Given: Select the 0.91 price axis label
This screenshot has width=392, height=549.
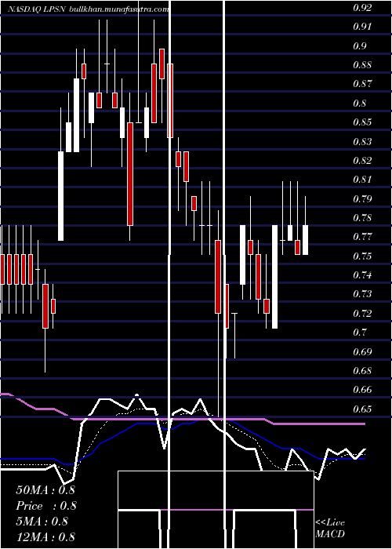Looking at the screenshot, I should [362, 27].
